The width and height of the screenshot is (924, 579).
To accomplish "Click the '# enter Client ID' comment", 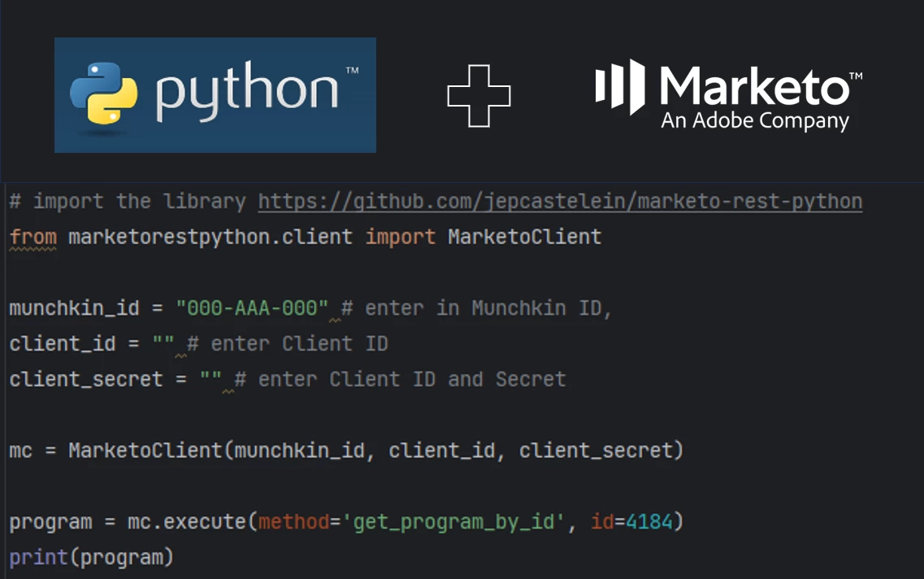I will pyautogui.click(x=288, y=344).
